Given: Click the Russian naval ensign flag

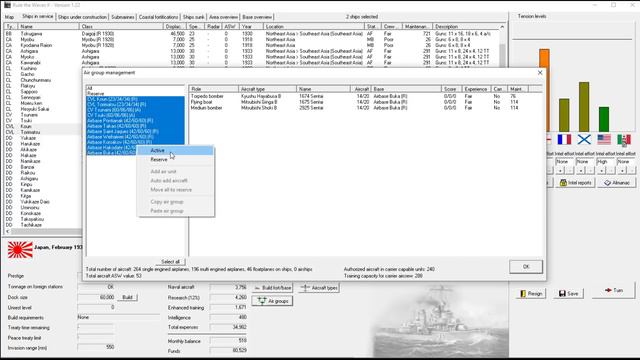Looking at the screenshot, I should tap(584, 140).
